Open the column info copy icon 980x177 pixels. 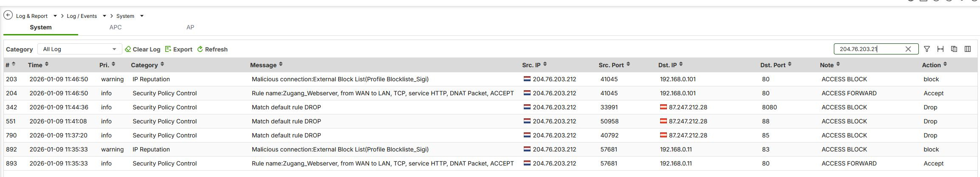[954, 49]
